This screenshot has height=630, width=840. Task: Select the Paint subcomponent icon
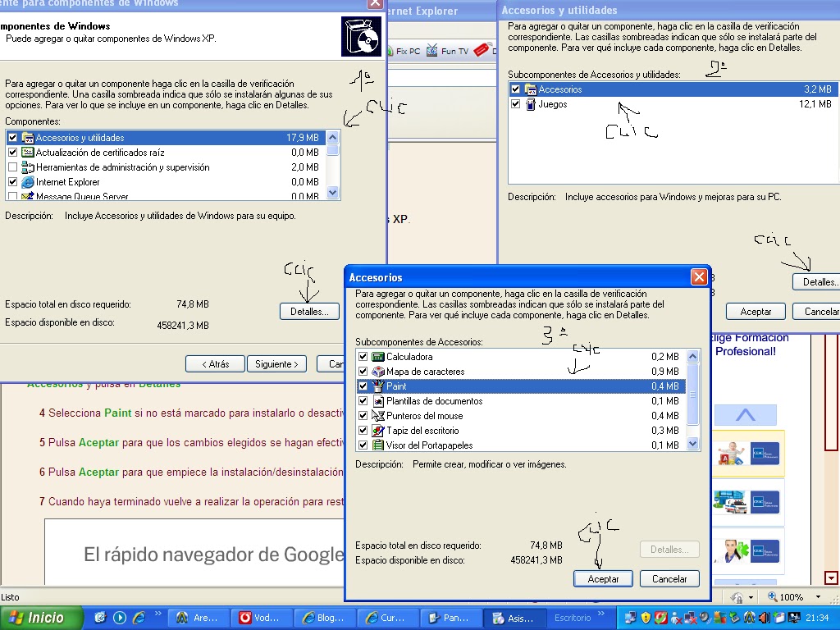point(377,386)
